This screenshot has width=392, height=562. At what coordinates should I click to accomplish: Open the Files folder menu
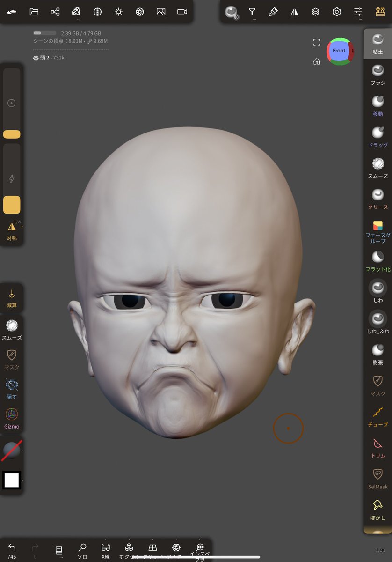point(34,12)
